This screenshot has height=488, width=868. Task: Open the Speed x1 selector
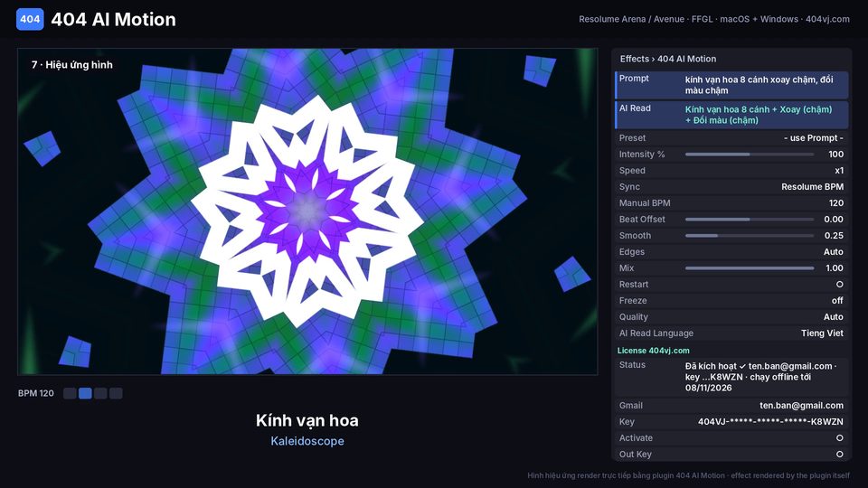point(731,171)
